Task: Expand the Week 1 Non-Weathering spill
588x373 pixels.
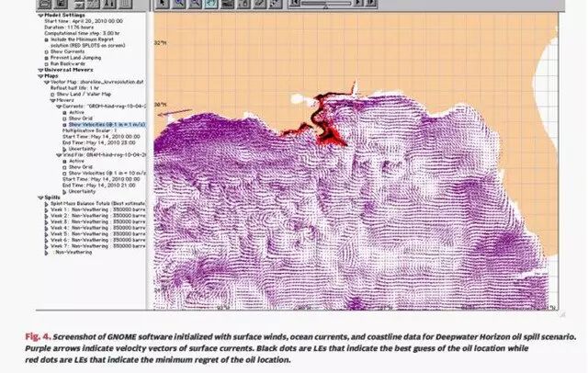Action: (47, 210)
